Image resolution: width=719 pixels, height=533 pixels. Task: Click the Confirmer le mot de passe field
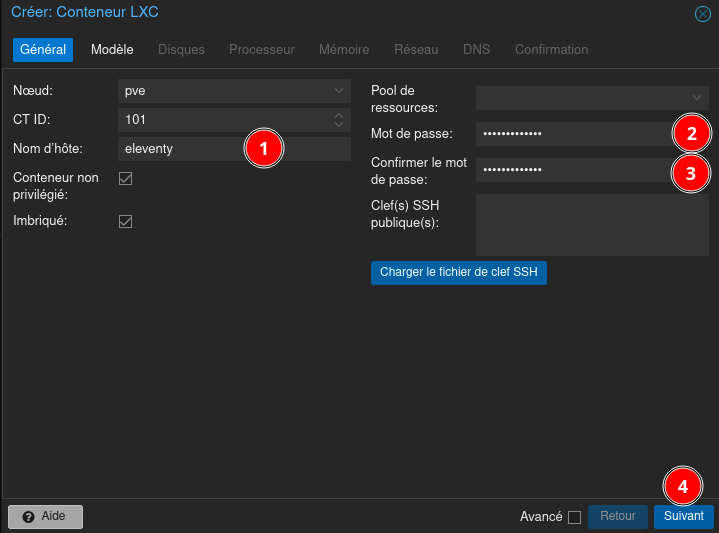pyautogui.click(x=570, y=170)
